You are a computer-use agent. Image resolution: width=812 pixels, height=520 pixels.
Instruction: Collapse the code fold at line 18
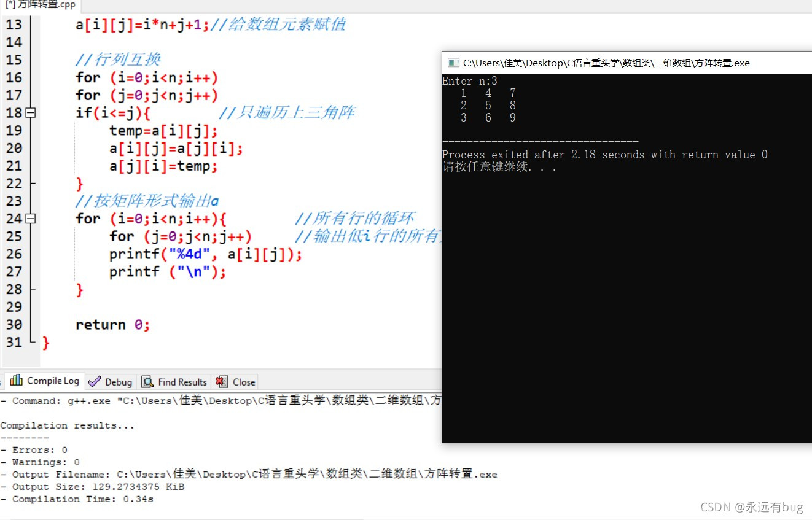coord(31,113)
